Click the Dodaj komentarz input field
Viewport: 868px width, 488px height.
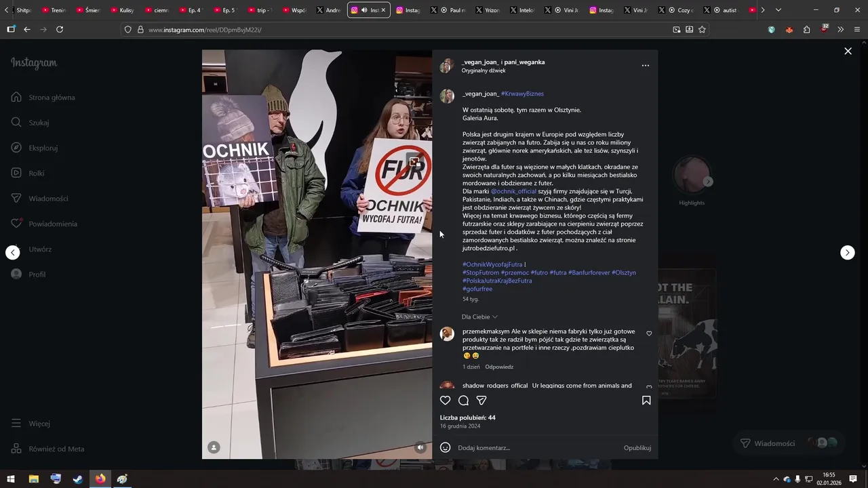tap(536, 447)
